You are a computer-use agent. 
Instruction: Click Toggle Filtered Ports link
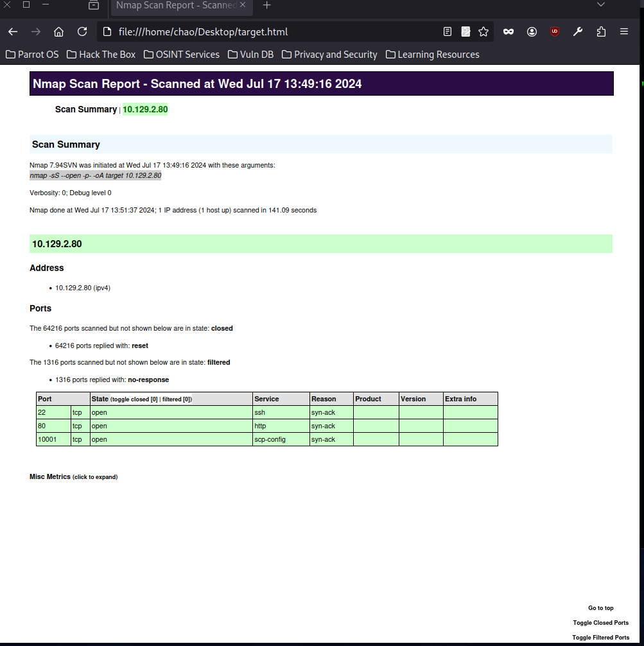[x=601, y=638]
